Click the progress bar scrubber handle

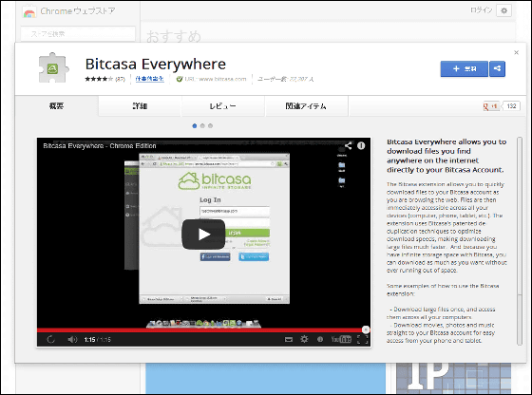click(366, 329)
